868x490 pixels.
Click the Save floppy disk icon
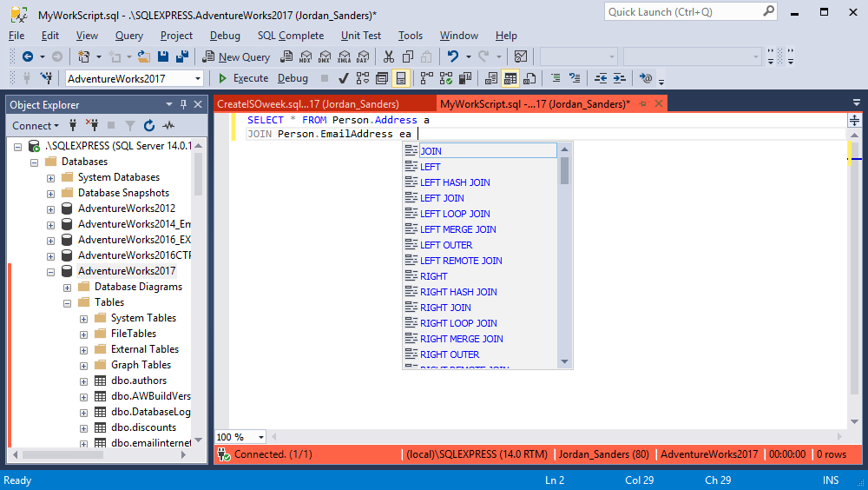(x=163, y=56)
